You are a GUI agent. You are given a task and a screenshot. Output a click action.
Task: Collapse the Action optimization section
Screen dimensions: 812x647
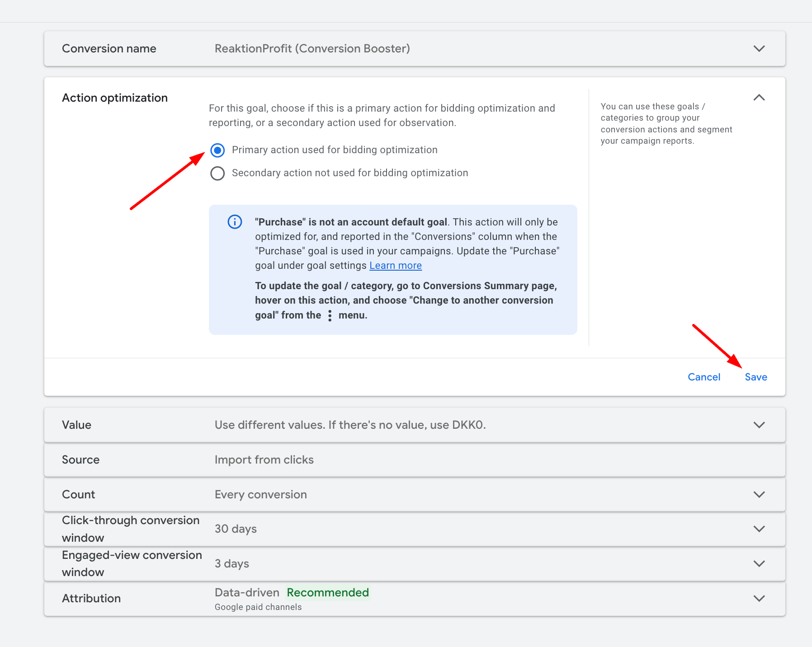click(x=759, y=98)
